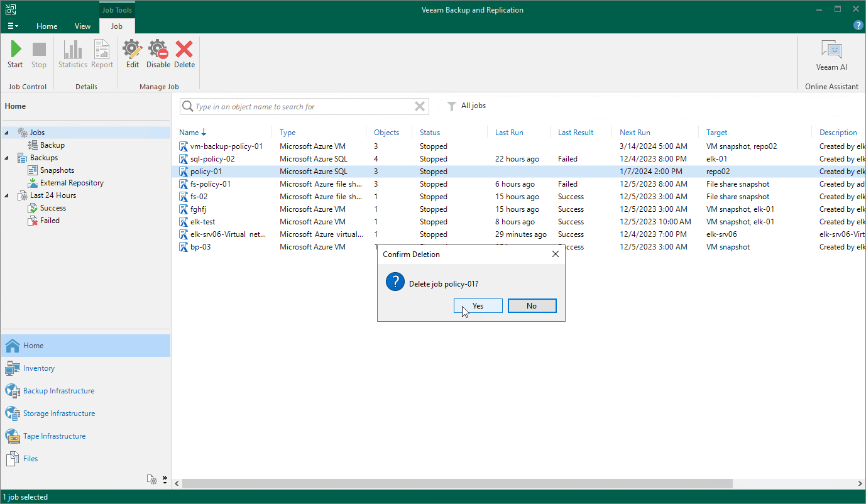The width and height of the screenshot is (866, 504).
Task: Open the Backup Infrastructure view
Action: click(x=85, y=391)
